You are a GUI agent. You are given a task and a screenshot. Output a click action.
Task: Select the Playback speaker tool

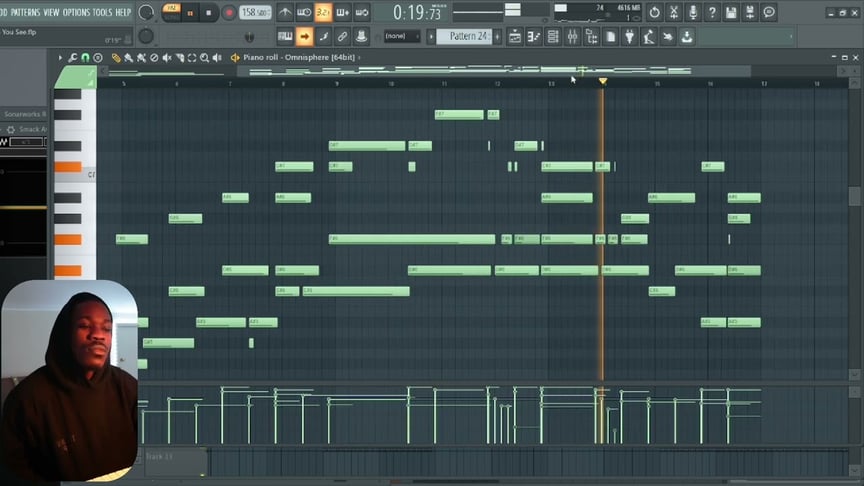(x=217, y=57)
